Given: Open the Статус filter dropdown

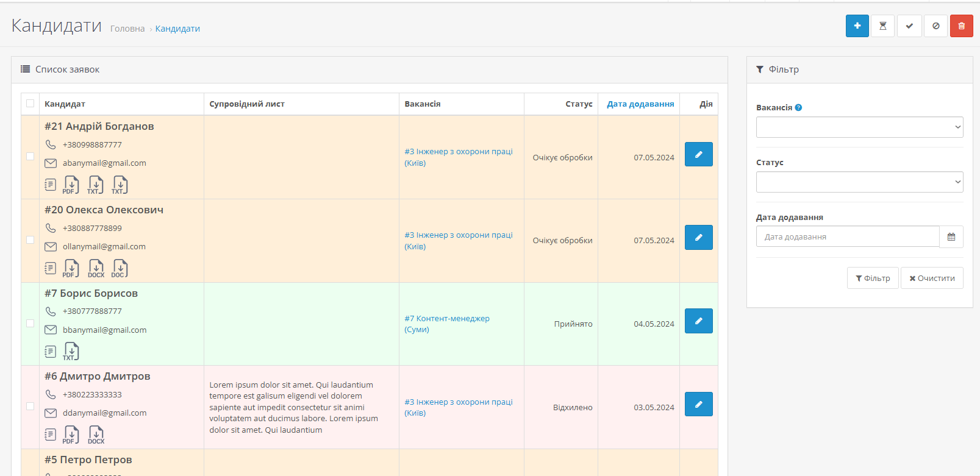Looking at the screenshot, I should pyautogui.click(x=859, y=182).
